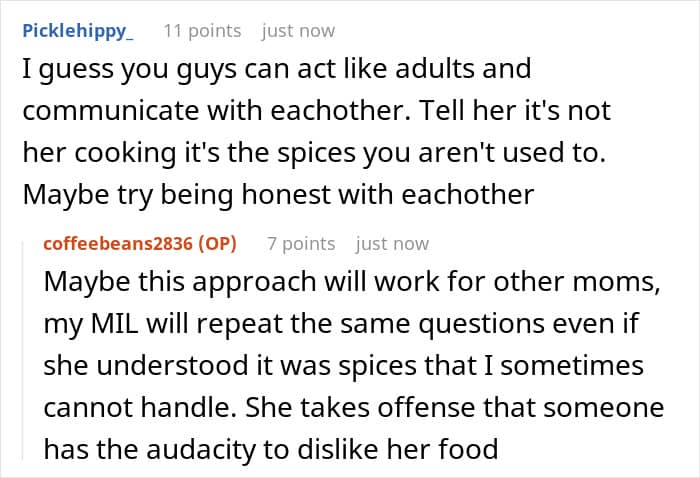Click Picklehippy_ comment's 'just now' timestamp
The width and height of the screenshot is (700, 478).
tap(298, 31)
